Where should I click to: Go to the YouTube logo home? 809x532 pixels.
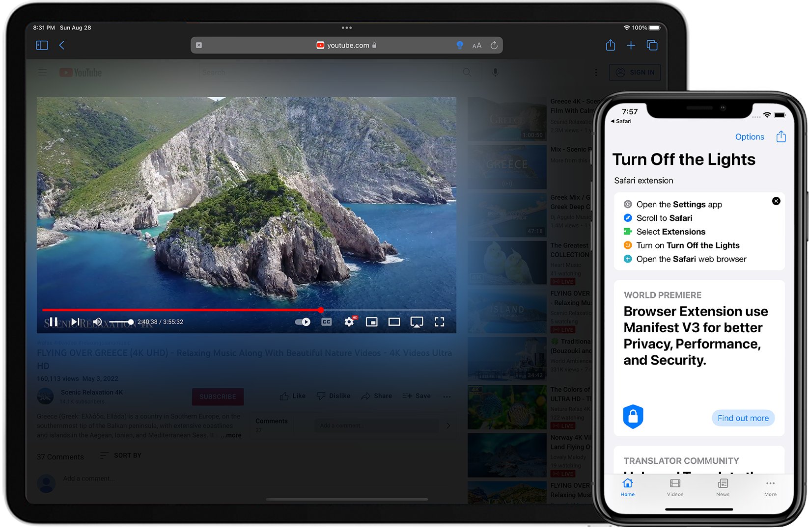pos(81,73)
